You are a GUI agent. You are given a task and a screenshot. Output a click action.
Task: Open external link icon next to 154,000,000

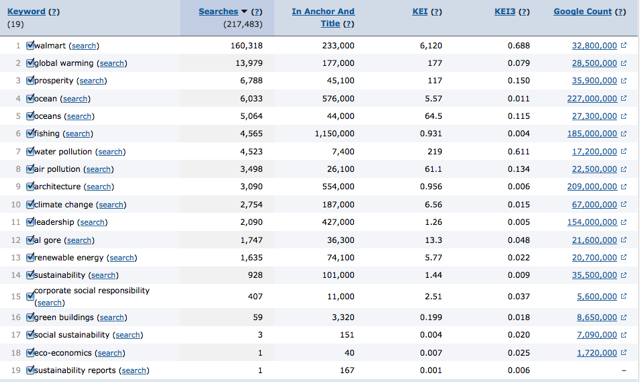click(x=623, y=222)
